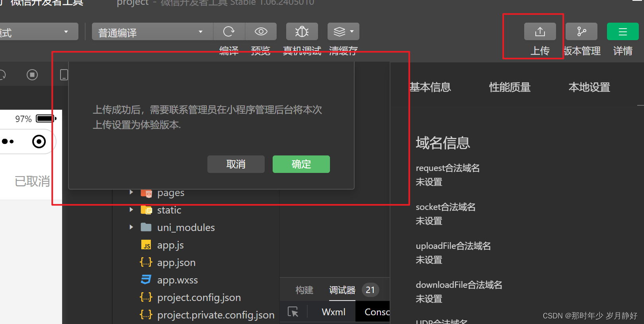
Task: Click the compile refresh icon
Action: pos(229,31)
